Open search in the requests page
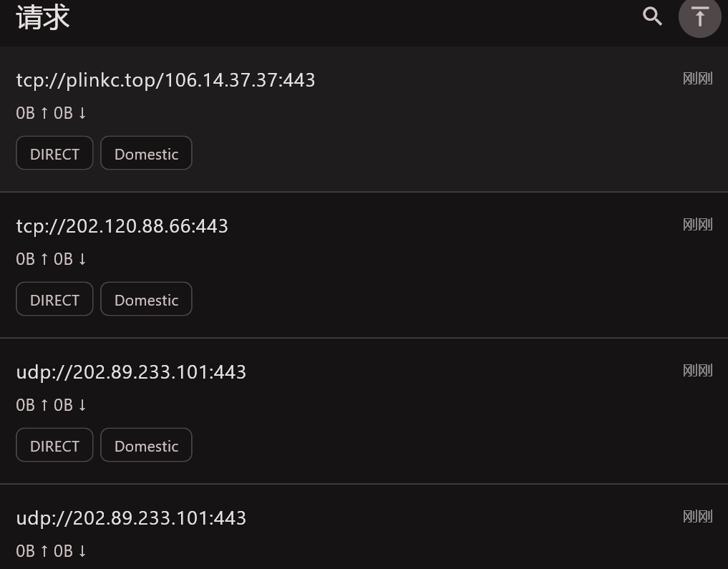The image size is (728, 569). (652, 16)
